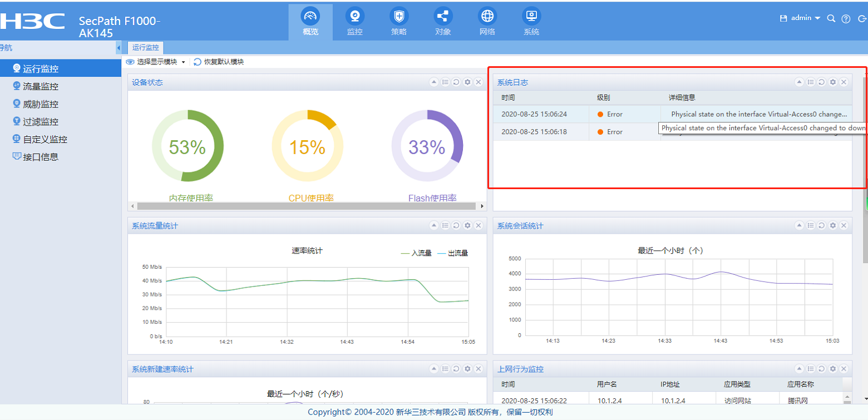This screenshot has height=420, width=868.
Task: Open the 概览 top menu
Action: tap(310, 22)
